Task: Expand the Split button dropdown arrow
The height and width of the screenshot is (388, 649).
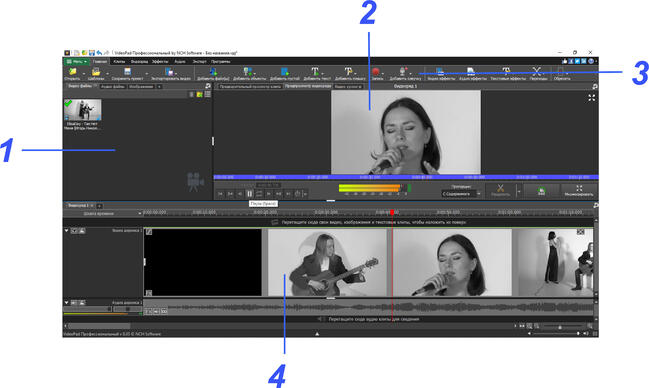Action: (518, 191)
